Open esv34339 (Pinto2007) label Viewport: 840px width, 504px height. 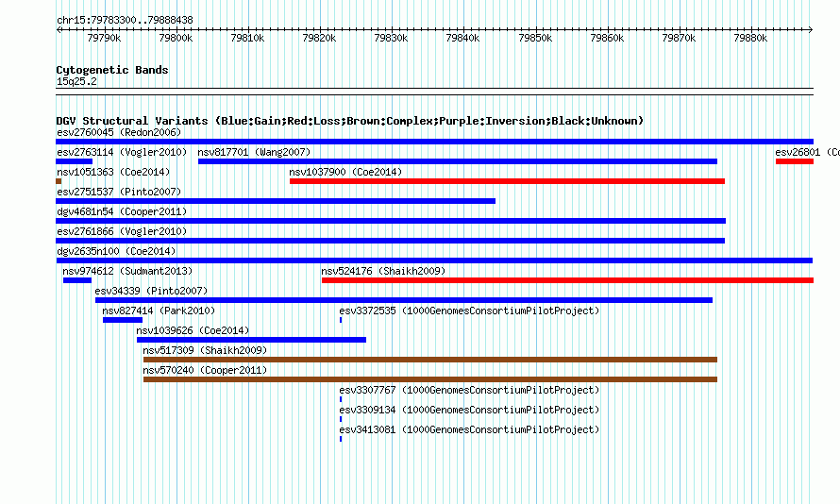pyautogui.click(x=151, y=291)
